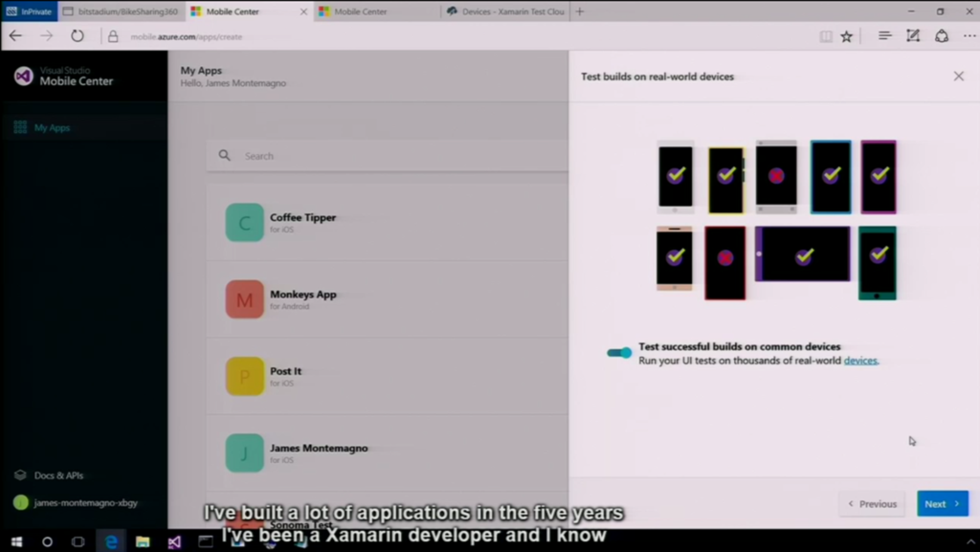This screenshot has height=552, width=980.
Task: Click the Next button
Action: click(x=943, y=503)
